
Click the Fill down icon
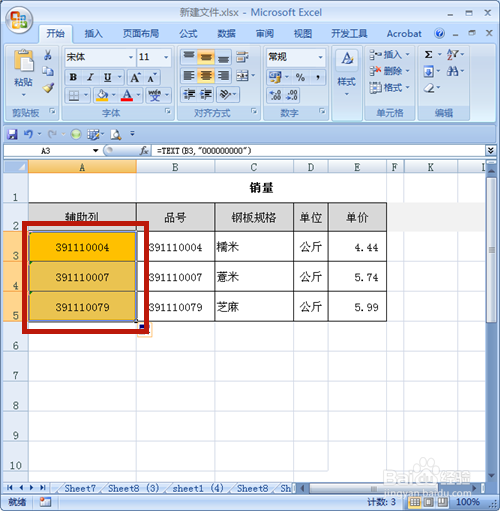(429, 71)
